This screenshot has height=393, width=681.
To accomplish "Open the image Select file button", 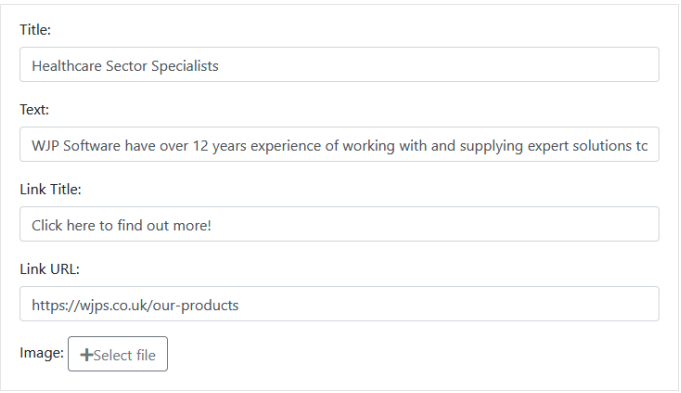I will pyautogui.click(x=118, y=354).
